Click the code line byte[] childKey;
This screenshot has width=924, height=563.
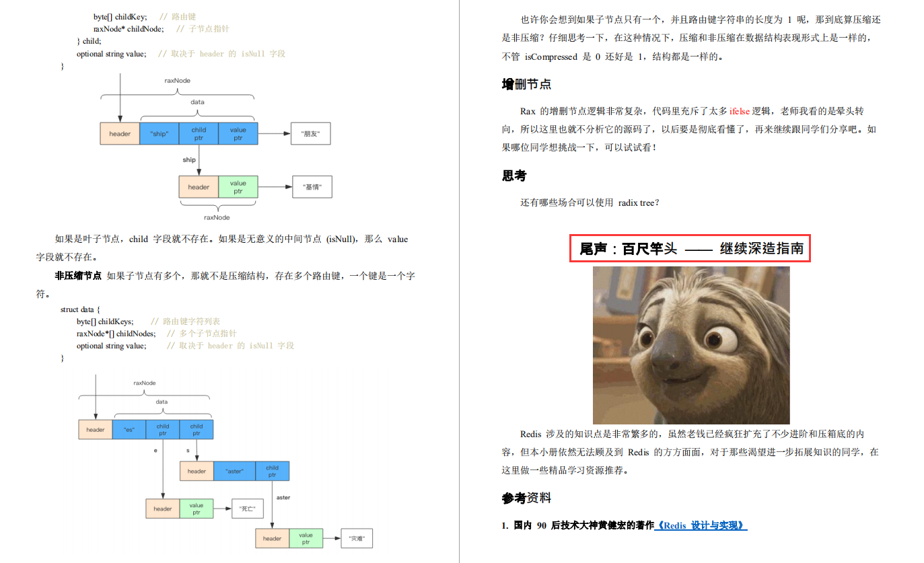[x=120, y=16]
